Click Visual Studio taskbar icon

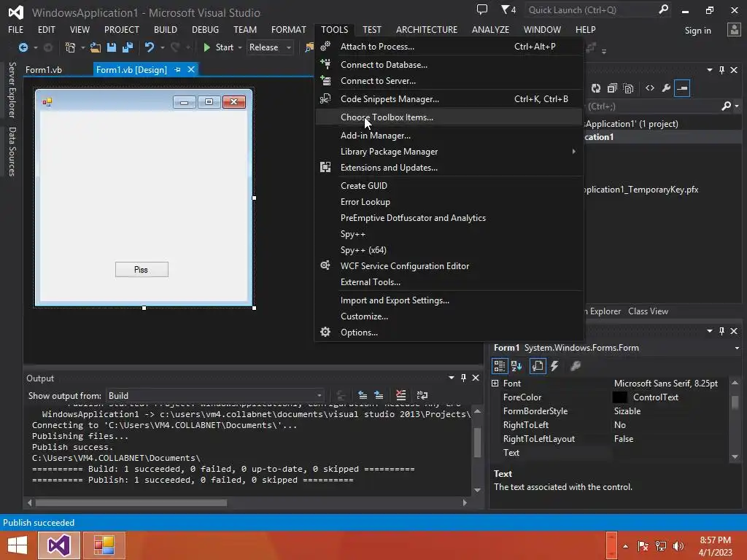58,545
